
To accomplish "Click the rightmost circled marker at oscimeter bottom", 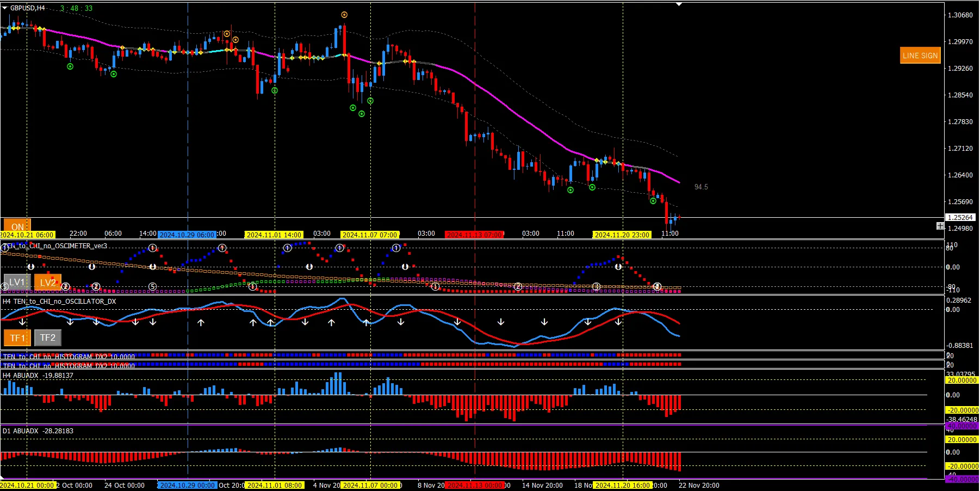I will (657, 286).
